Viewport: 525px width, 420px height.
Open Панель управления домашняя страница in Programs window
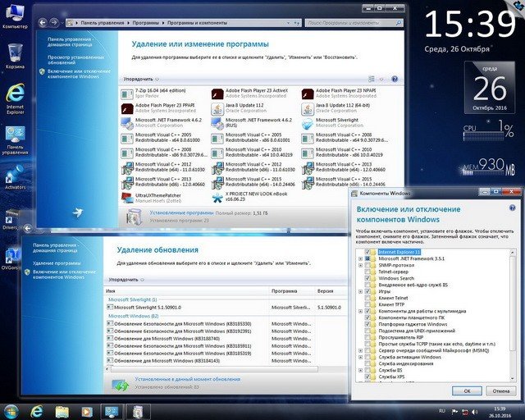point(70,42)
